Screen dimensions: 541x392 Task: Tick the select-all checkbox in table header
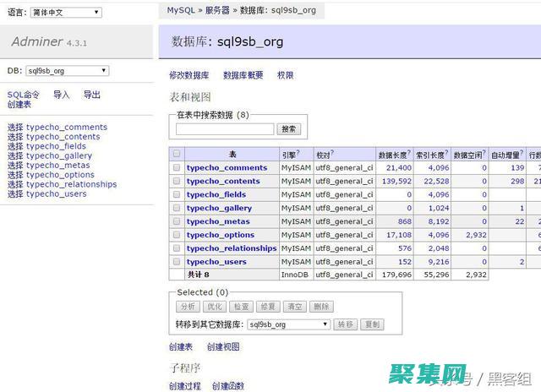coord(177,155)
